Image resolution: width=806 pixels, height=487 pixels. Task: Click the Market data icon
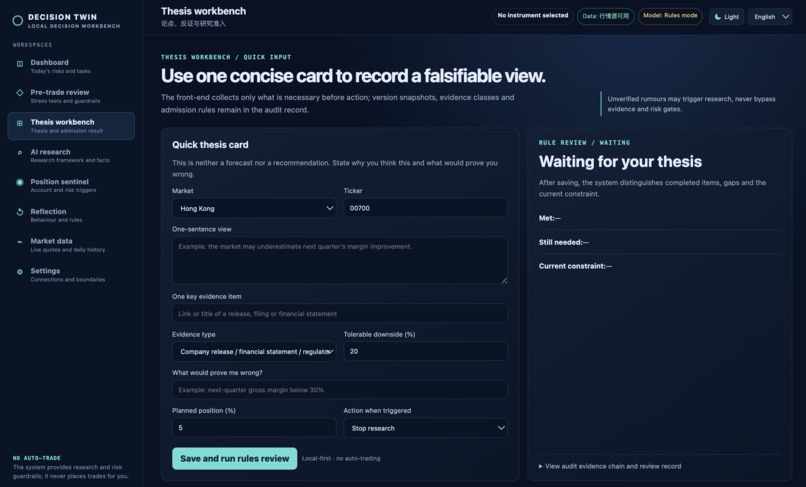[x=20, y=242]
